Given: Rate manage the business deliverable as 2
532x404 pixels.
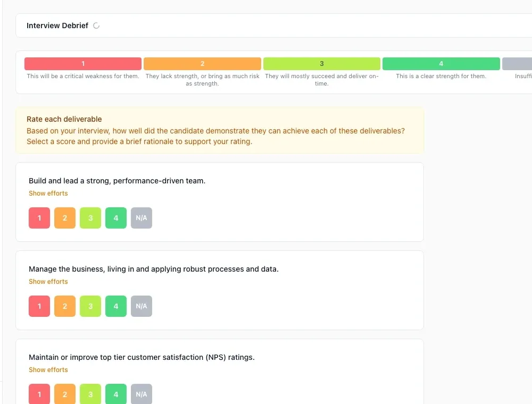Looking at the screenshot, I should pyautogui.click(x=65, y=306).
